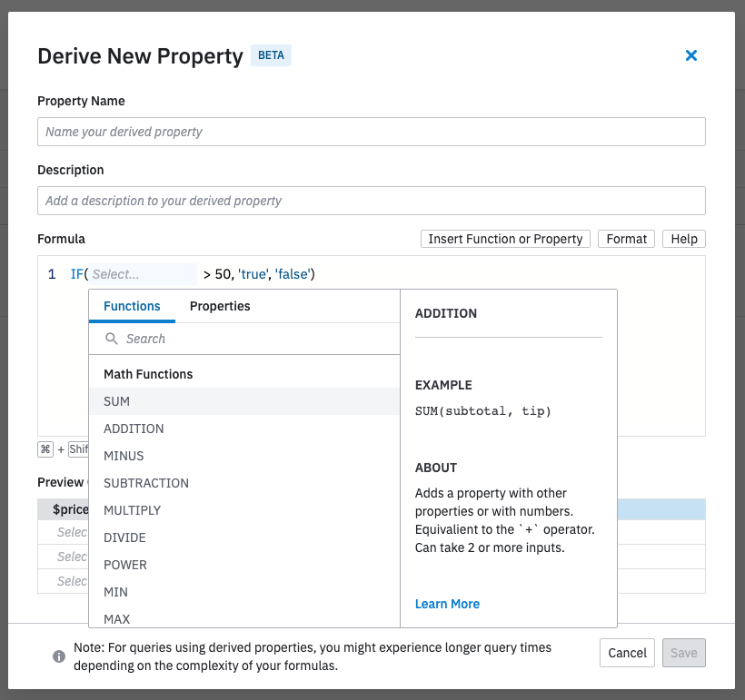
Task: Open the formula Help button
Action: 683,239
